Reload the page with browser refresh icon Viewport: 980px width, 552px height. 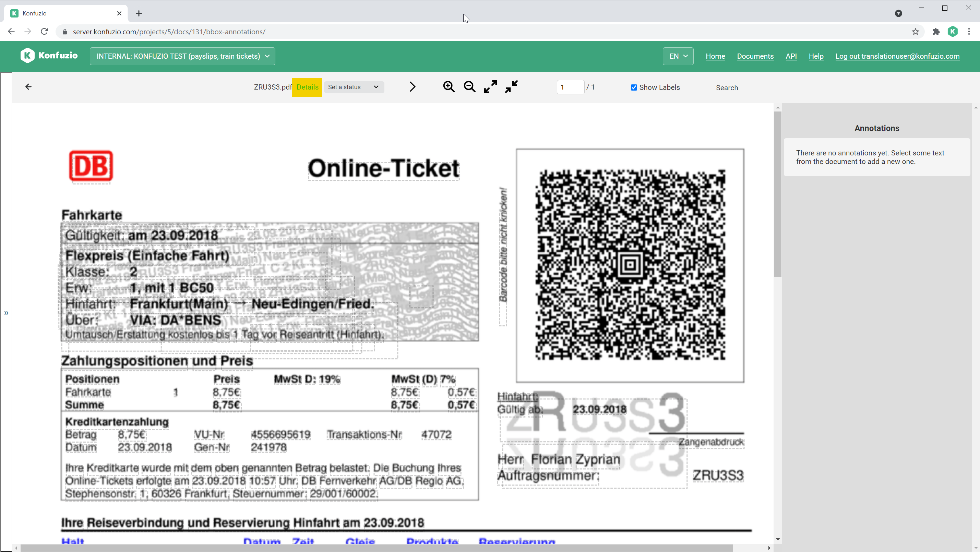[45, 32]
